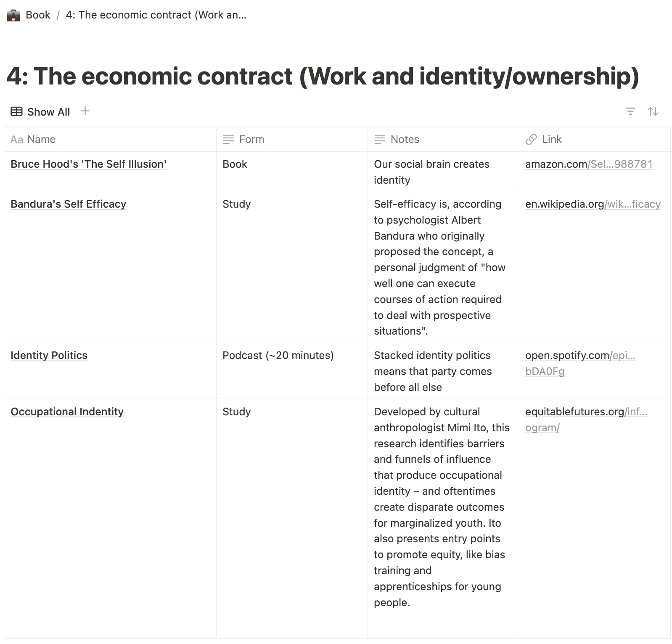Open the equitablefutures.org link

tap(586, 412)
